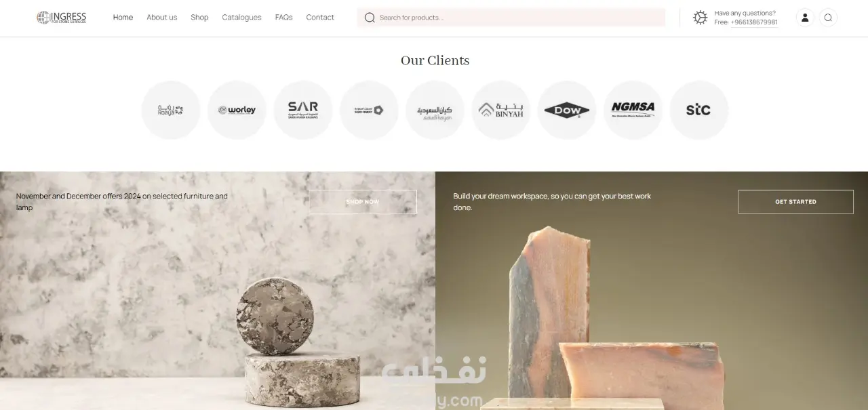Select the Roaya client logo
The width and height of the screenshot is (868, 410).
[171, 110]
